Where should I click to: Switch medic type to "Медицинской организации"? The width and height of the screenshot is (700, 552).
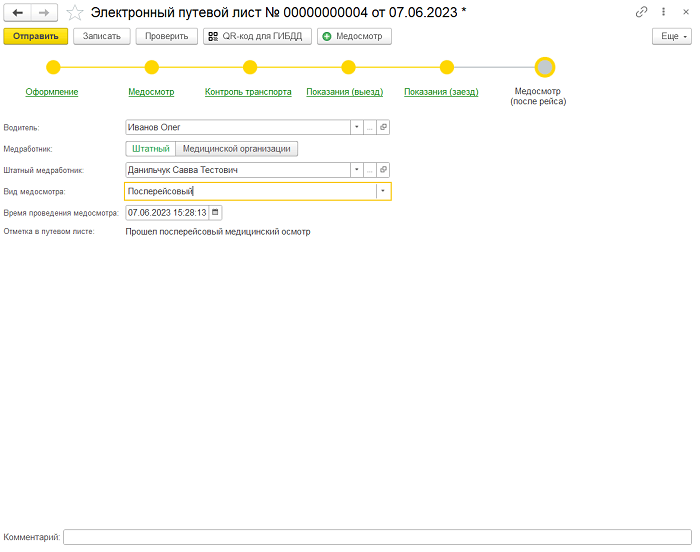[x=237, y=149]
